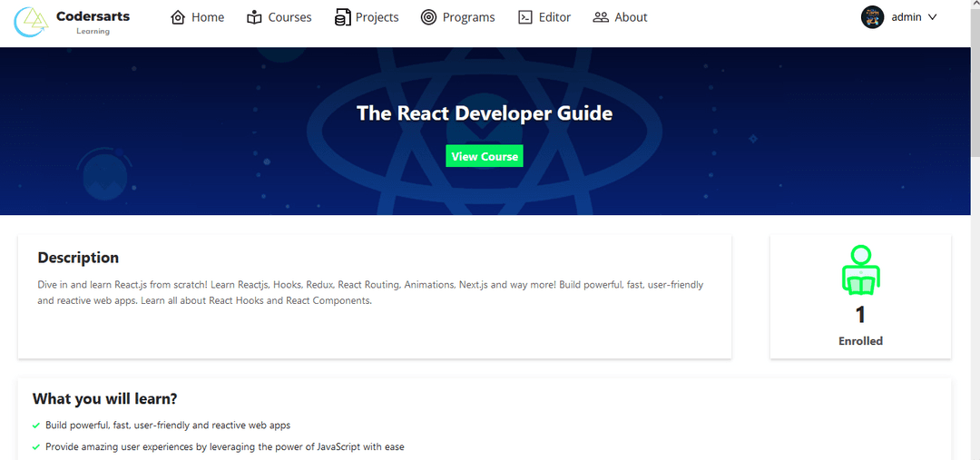980x460 pixels.
Task: Click the target icon beside Programs
Action: click(429, 17)
